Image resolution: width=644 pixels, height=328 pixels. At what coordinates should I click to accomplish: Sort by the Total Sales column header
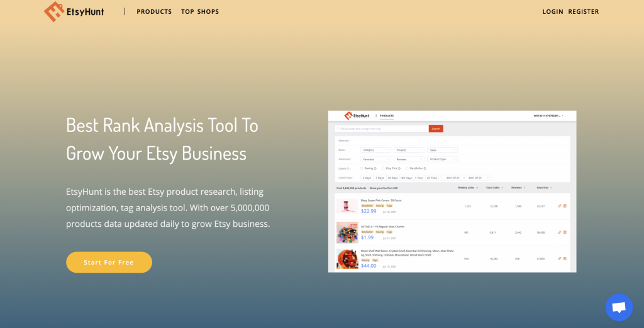click(493, 188)
